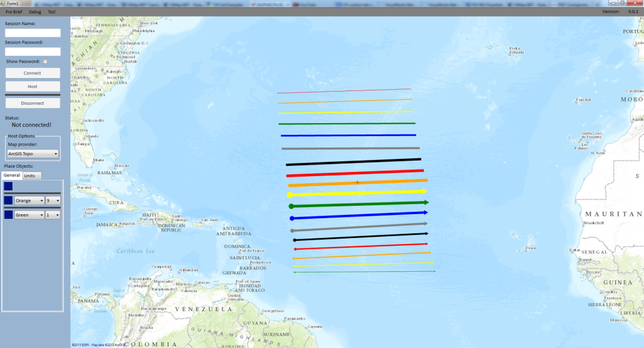Click the Connect button
Image resolution: width=644 pixels, height=348 pixels.
pos(32,73)
